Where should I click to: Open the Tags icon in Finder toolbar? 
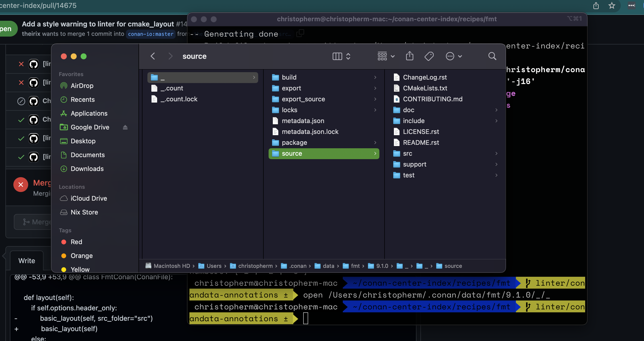pyautogui.click(x=429, y=56)
